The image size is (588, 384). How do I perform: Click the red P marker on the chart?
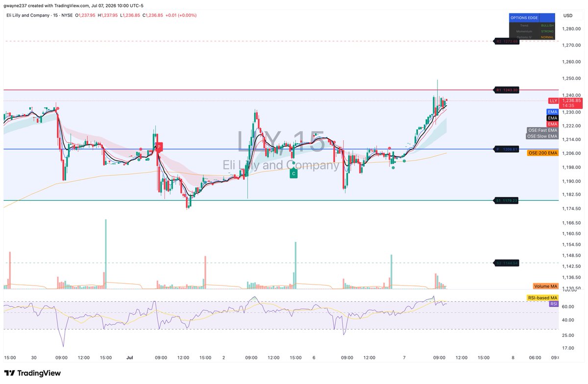159,146
